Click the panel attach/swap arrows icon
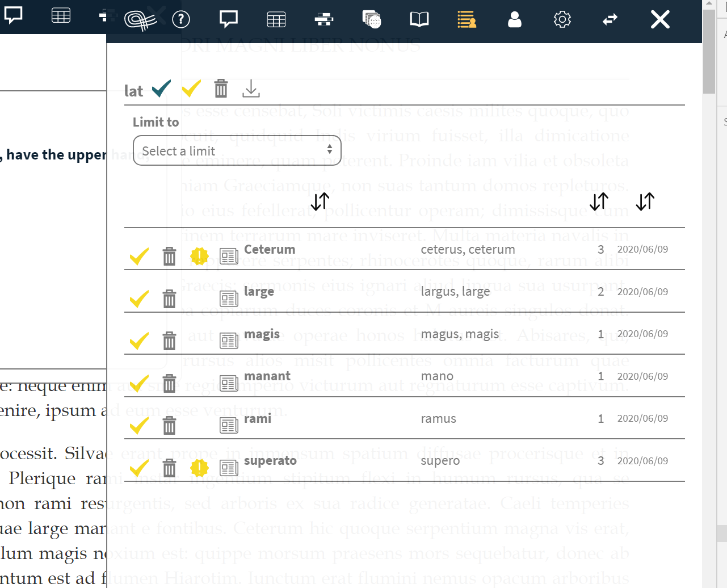Viewport: 727px width, 588px height. (x=610, y=19)
